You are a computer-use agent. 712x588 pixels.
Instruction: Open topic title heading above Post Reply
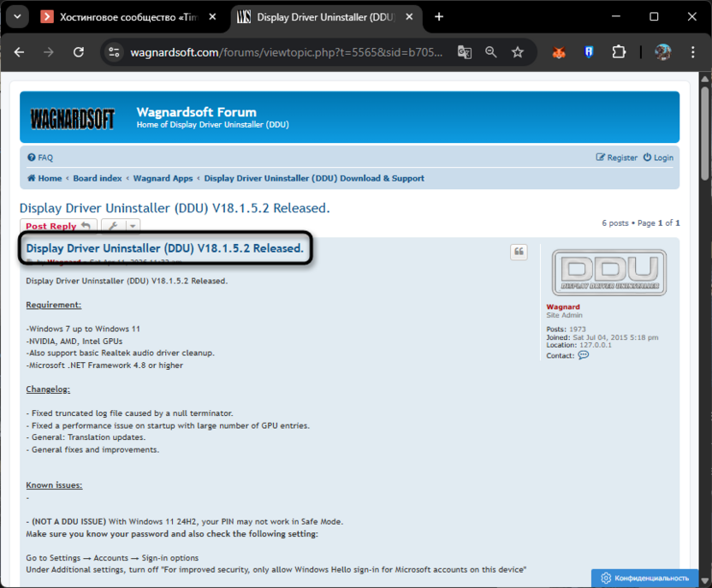point(175,208)
